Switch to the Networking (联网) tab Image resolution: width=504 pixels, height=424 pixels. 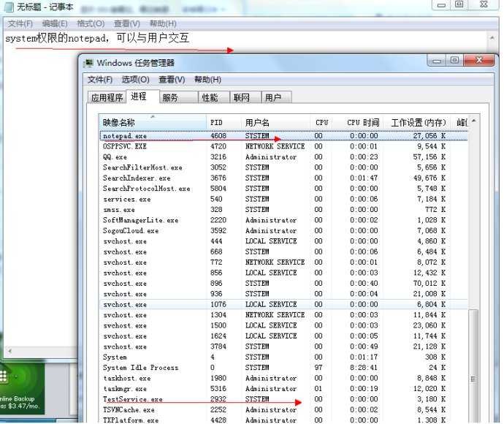[x=245, y=97]
